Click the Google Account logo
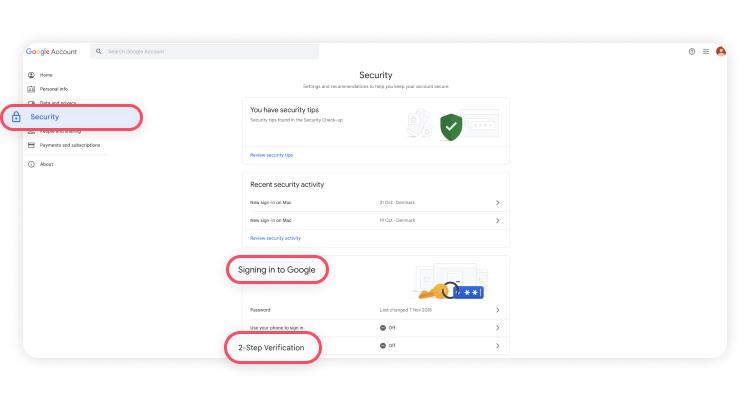750x400 pixels. tap(51, 52)
